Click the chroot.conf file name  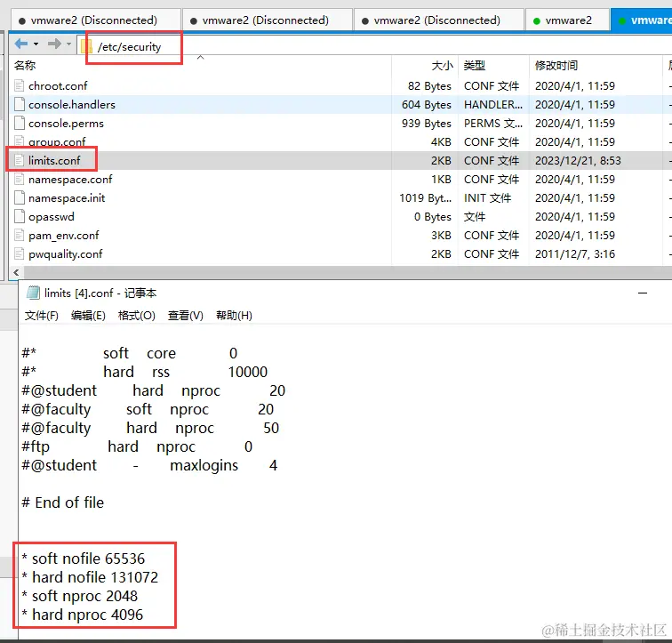tap(58, 85)
